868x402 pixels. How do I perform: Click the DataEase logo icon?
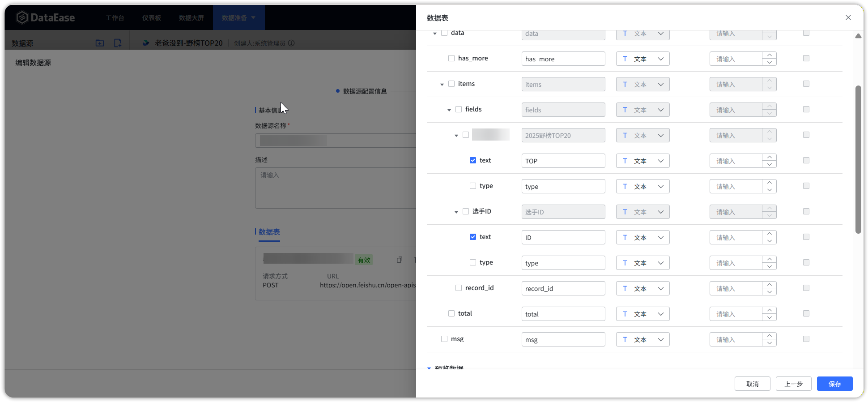point(21,17)
